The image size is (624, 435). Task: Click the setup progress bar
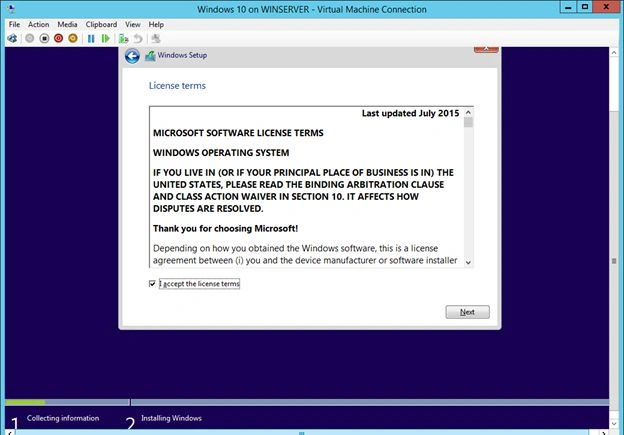(x=307, y=402)
